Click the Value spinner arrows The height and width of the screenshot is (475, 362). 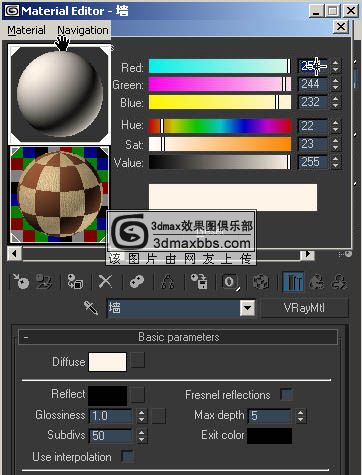click(335, 162)
